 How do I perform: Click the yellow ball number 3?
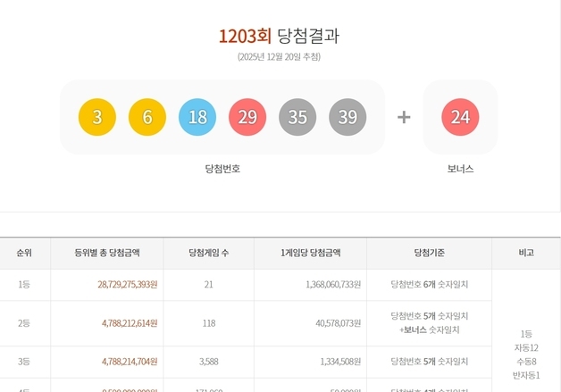click(x=97, y=117)
